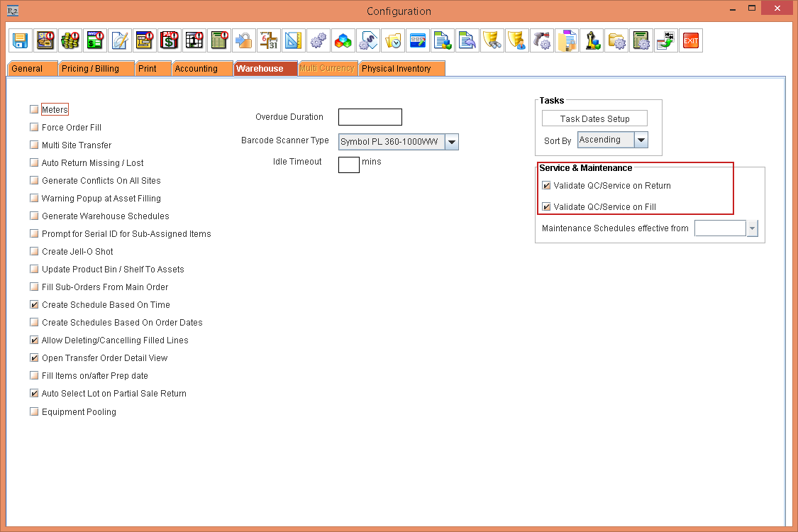Viewport: 798px width, 532px height.
Task: Uncheck Validate QC/Service on Fill
Action: click(x=546, y=206)
